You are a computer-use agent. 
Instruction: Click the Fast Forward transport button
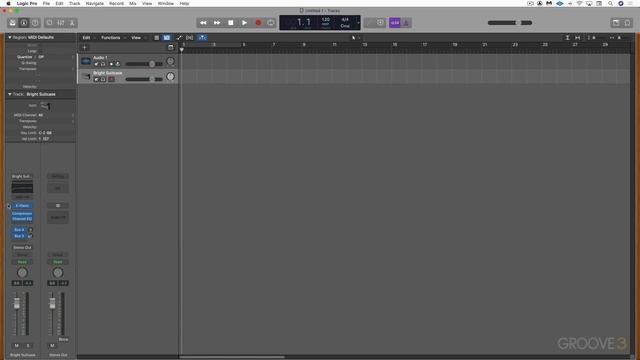(217, 23)
